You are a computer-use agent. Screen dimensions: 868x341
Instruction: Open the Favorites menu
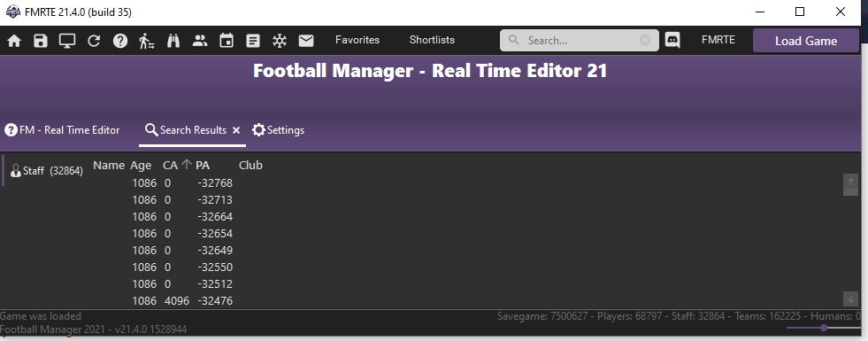(x=357, y=40)
